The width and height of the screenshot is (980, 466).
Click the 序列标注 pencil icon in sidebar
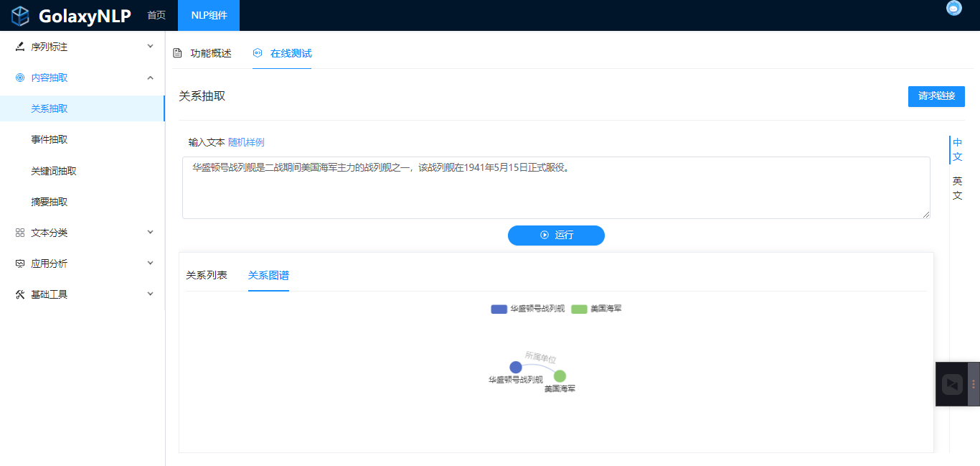pyautogui.click(x=20, y=47)
